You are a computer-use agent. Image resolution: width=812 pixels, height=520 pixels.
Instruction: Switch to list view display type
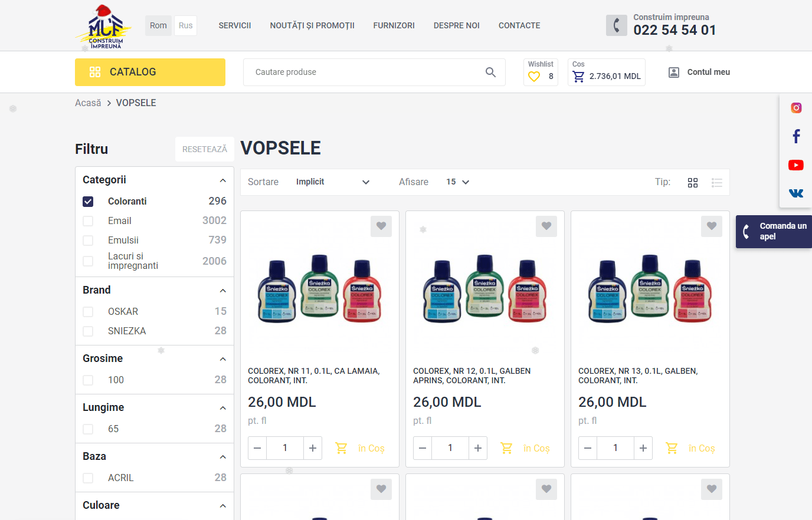[x=717, y=182]
